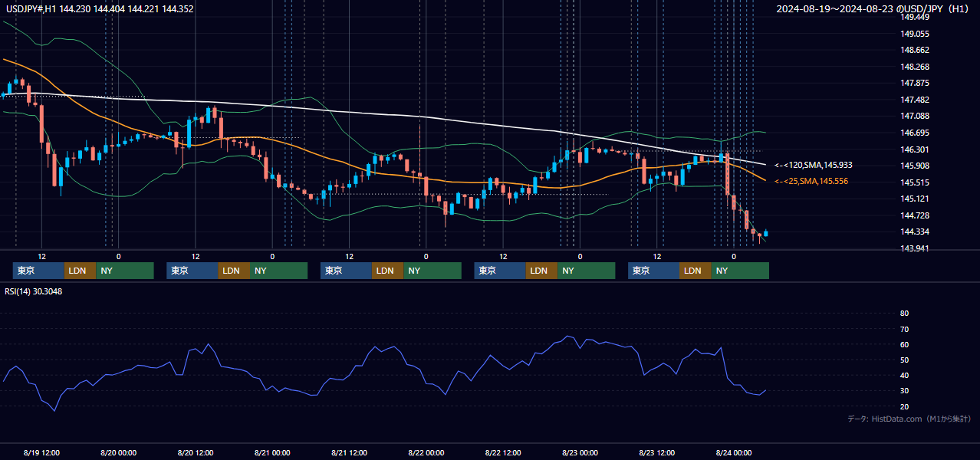Click the 8/22 12:00 time label
The image size is (980, 460).
pyautogui.click(x=502, y=452)
